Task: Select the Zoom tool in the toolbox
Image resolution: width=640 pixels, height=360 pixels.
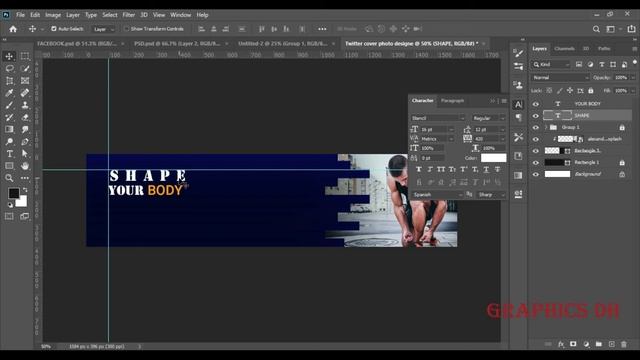Action: coord(9,178)
